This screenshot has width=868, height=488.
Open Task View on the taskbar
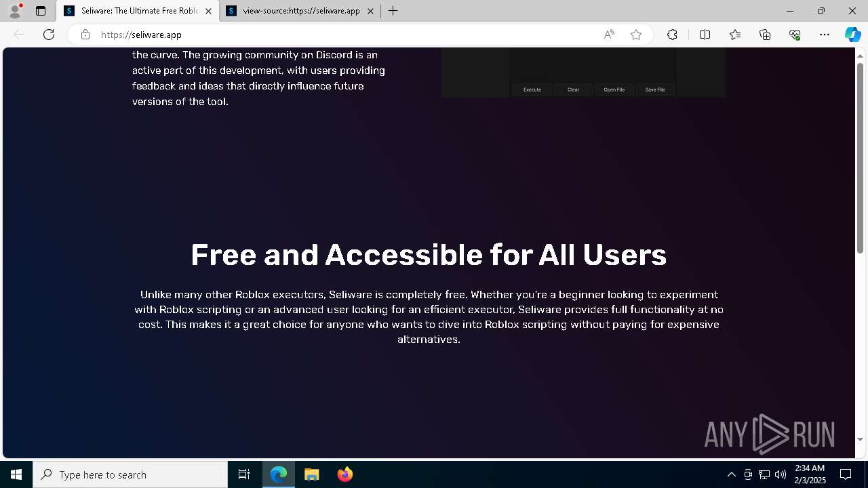pos(244,474)
